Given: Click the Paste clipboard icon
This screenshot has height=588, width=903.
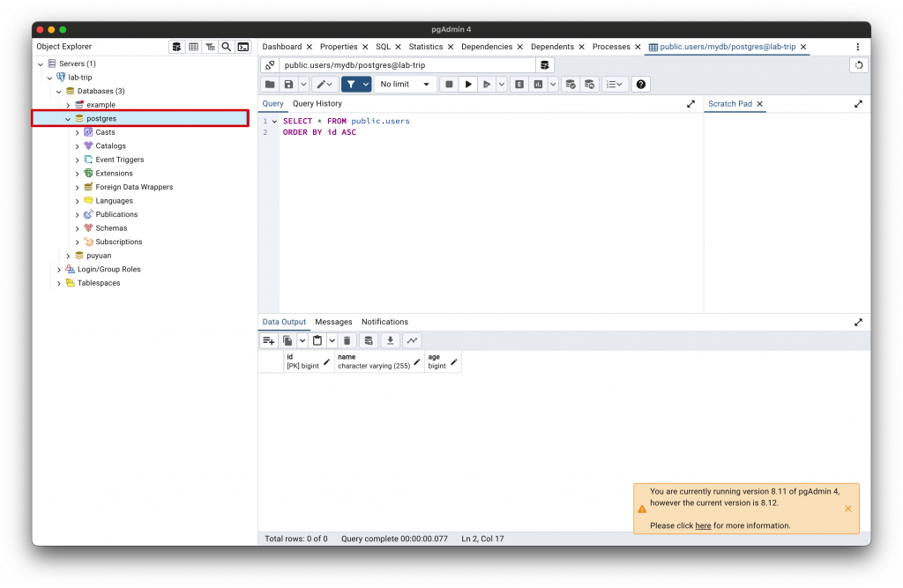Looking at the screenshot, I should 317,341.
